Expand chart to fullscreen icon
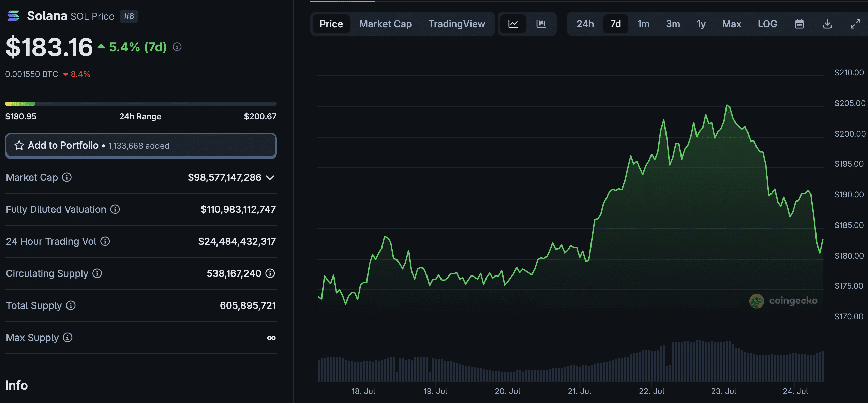 tap(855, 24)
